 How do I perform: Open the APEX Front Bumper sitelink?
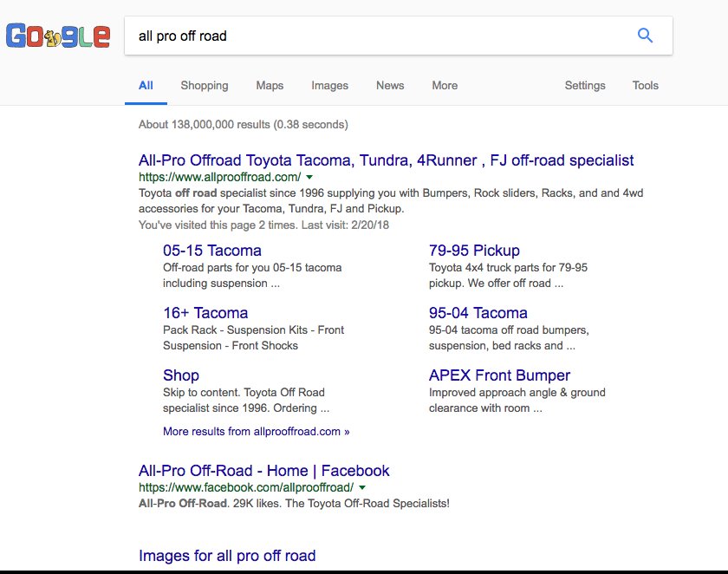pyautogui.click(x=499, y=375)
